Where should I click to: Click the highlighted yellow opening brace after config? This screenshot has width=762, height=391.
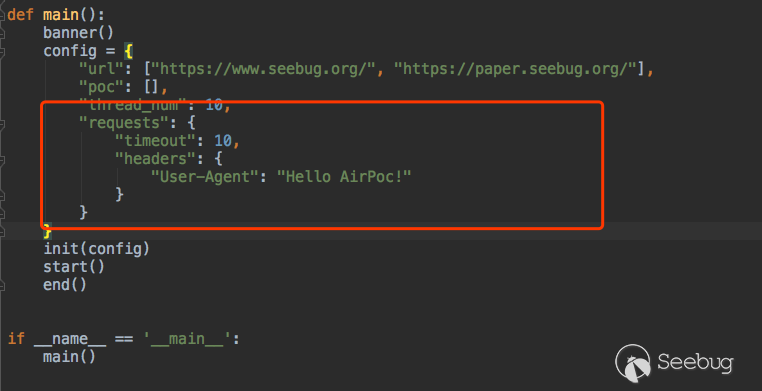pos(128,51)
